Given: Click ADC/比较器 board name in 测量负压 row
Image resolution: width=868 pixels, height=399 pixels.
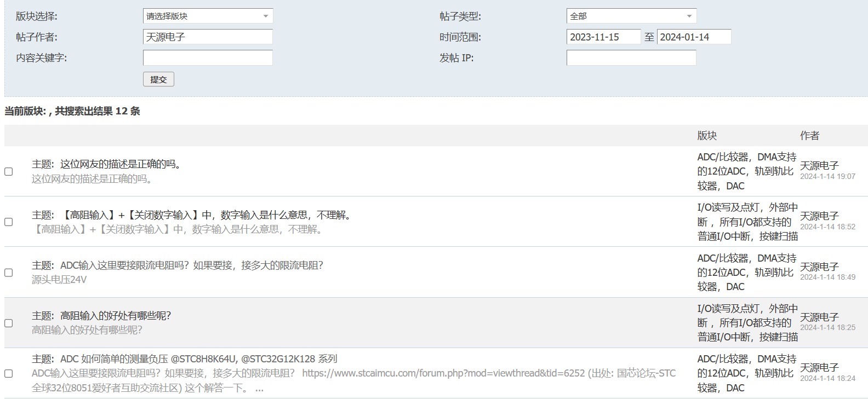Looking at the screenshot, I should 747,373.
